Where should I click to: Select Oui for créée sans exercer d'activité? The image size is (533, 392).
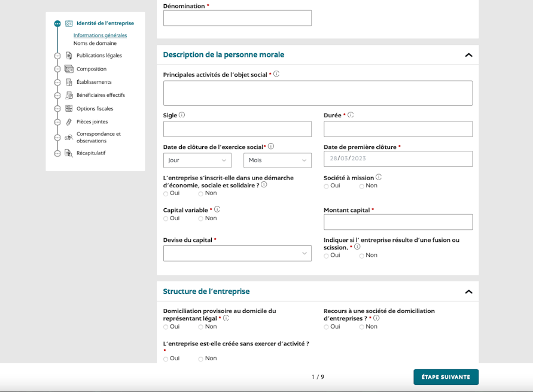coord(166,359)
